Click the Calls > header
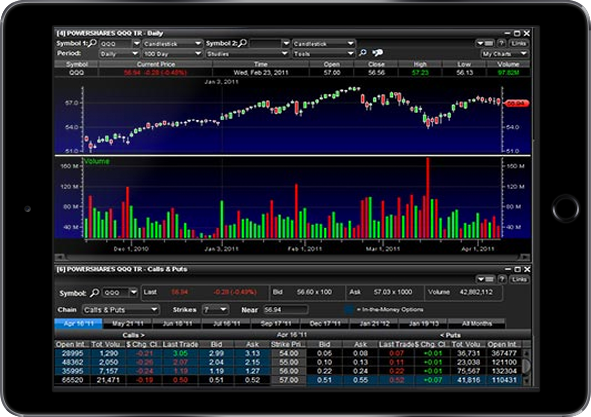The width and height of the screenshot is (591, 417). tap(133, 335)
